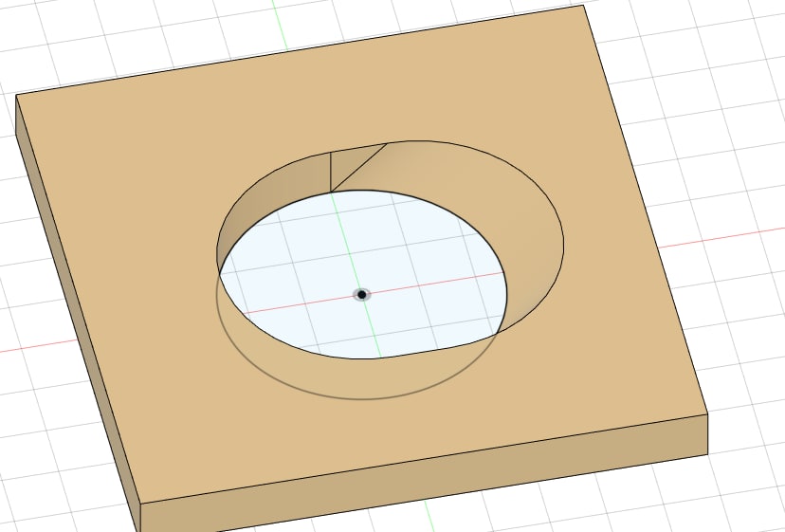Select the black origin point at center
Image resolution: width=785 pixels, height=532 pixels.
pyautogui.click(x=361, y=295)
